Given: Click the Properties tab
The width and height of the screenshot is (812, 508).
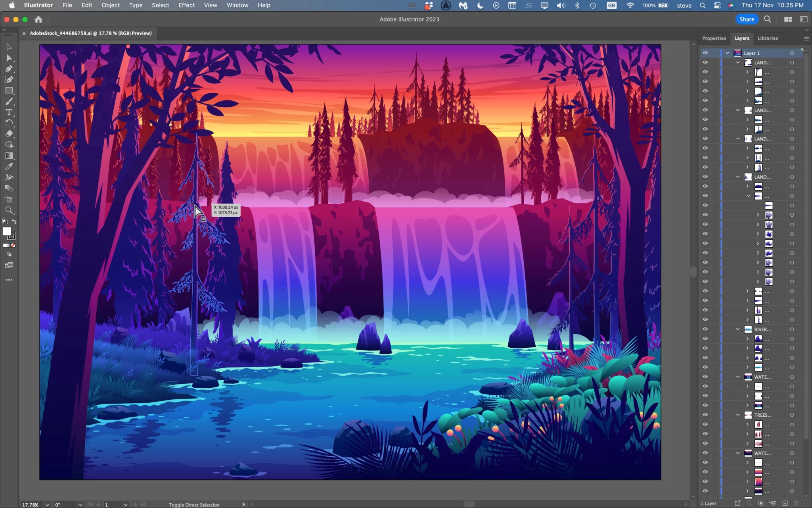Looking at the screenshot, I should point(714,38).
